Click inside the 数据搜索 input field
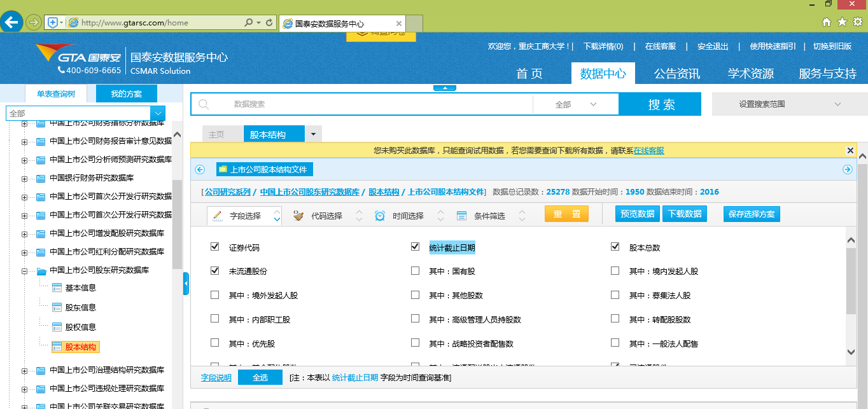868x409 pixels. pyautogui.click(x=375, y=104)
